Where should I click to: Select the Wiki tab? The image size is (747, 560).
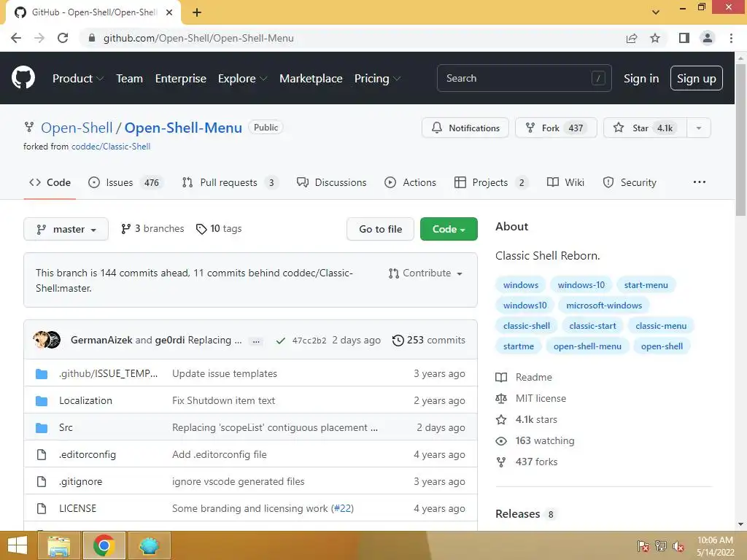(565, 182)
